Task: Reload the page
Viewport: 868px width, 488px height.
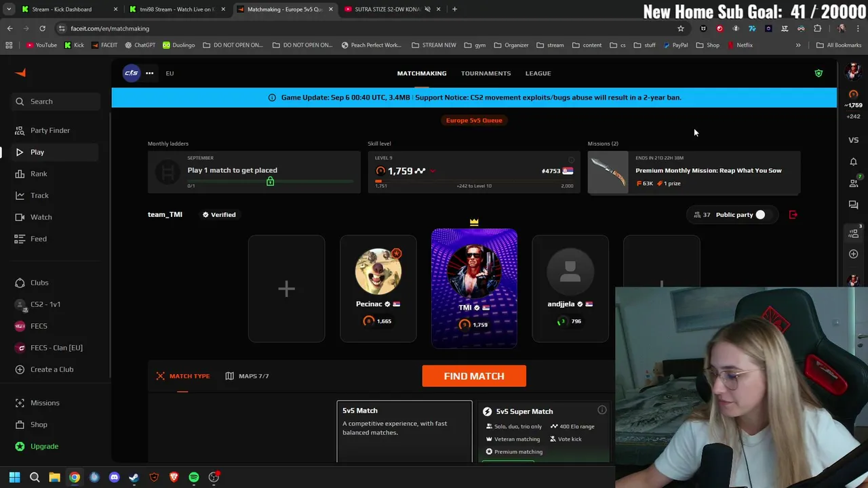Action: coord(42,28)
